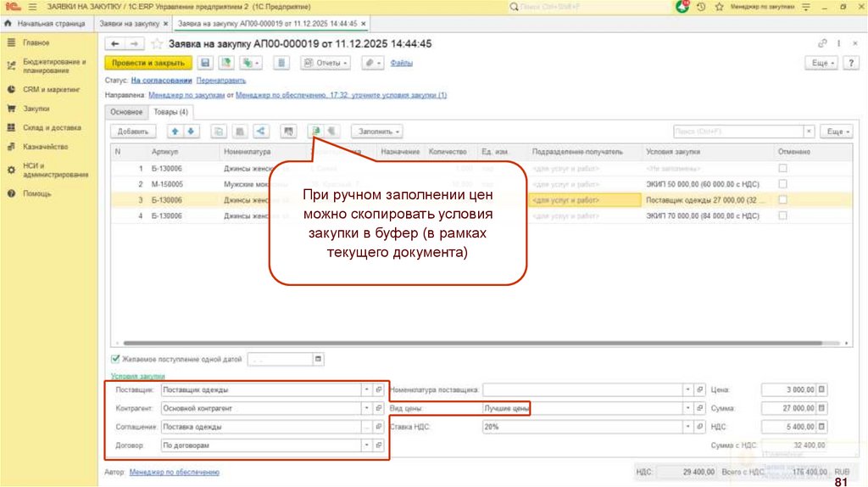Open the Условия закупки link

pos(138,376)
